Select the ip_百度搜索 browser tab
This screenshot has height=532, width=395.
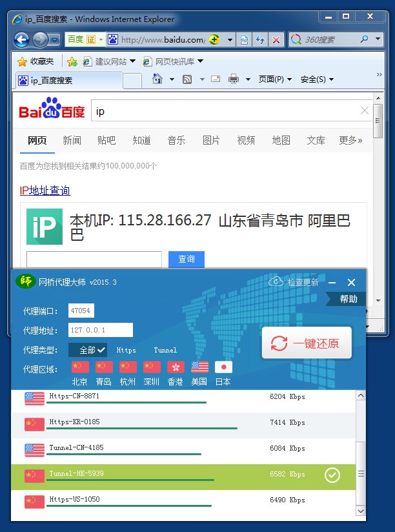(x=69, y=81)
